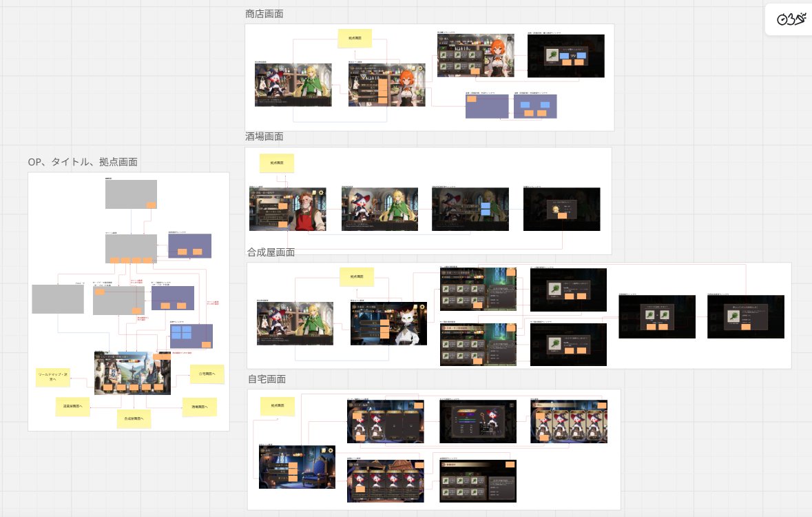Viewport: 812px width, 517px height.
Task: Select blue throne room screenshot in 自宅画面
Action: (298, 467)
